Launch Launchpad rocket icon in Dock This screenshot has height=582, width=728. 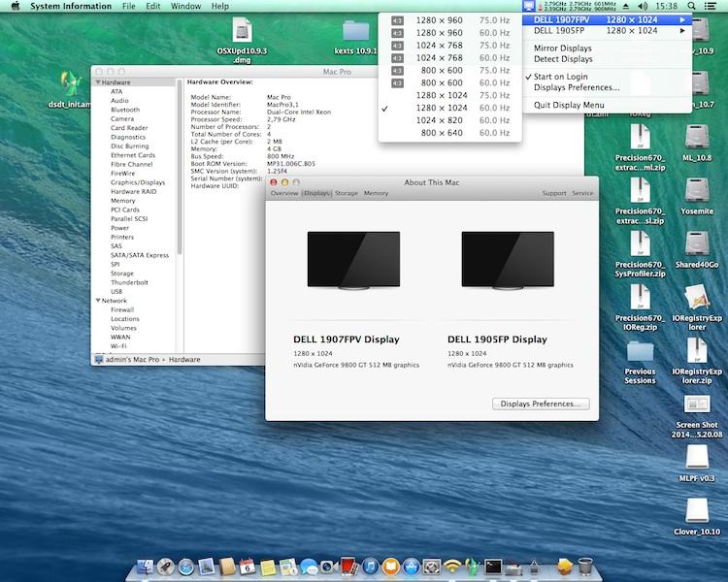coord(166,566)
